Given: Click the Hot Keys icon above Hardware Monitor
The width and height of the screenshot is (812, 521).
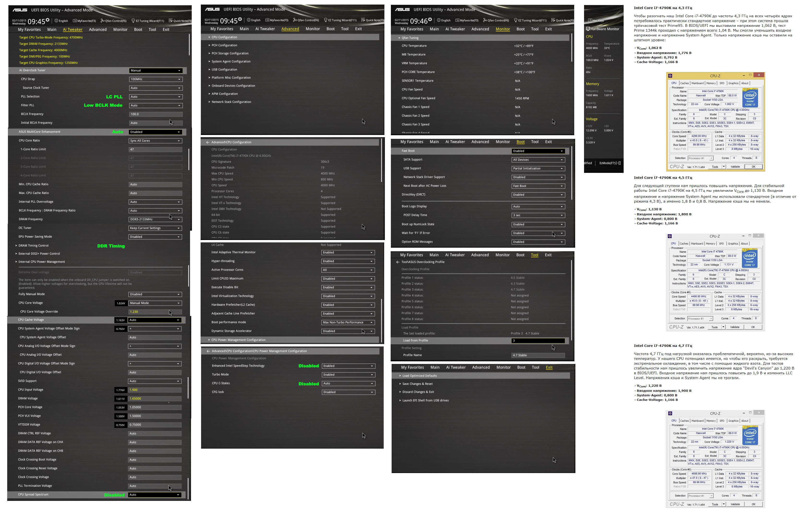Looking at the screenshot, I should [x=590, y=21].
